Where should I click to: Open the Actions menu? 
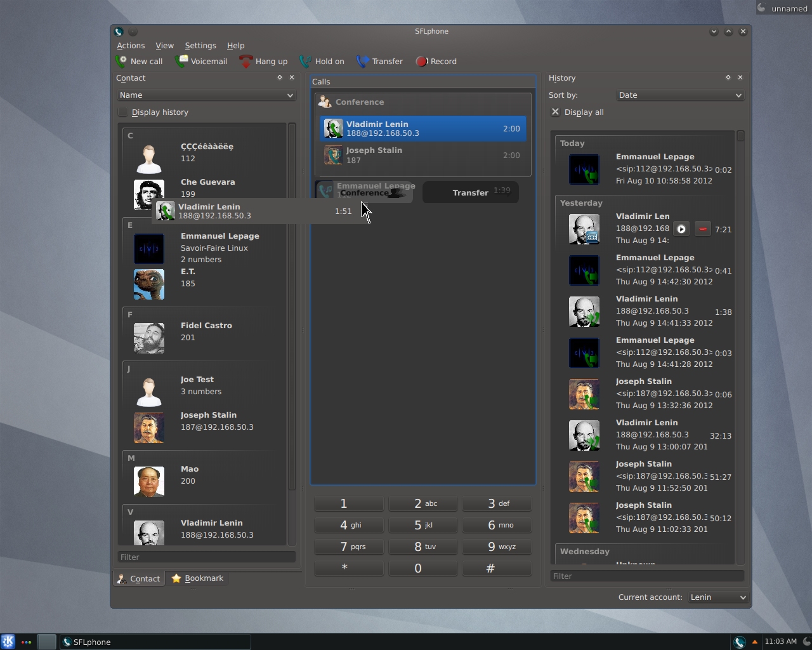tap(131, 46)
